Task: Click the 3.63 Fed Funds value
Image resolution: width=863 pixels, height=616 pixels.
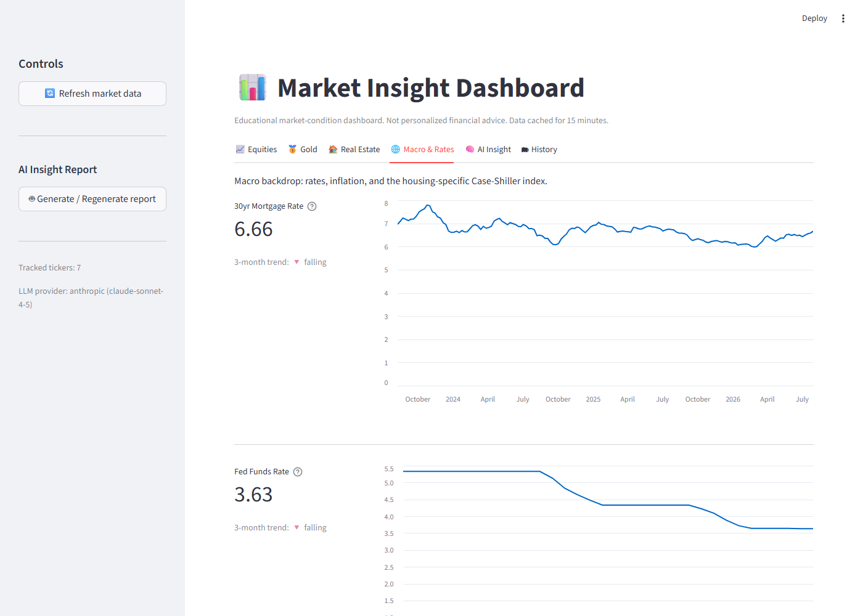Action: tap(253, 495)
